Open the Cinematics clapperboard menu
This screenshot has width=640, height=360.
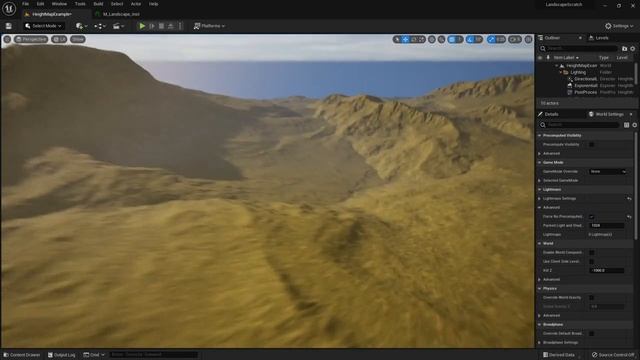click(x=118, y=26)
